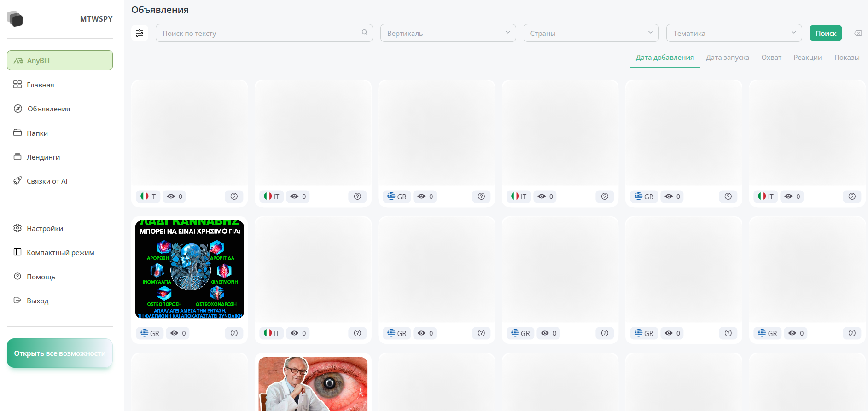Open the Greek cannabis oil ad thumbnail

coord(190,270)
